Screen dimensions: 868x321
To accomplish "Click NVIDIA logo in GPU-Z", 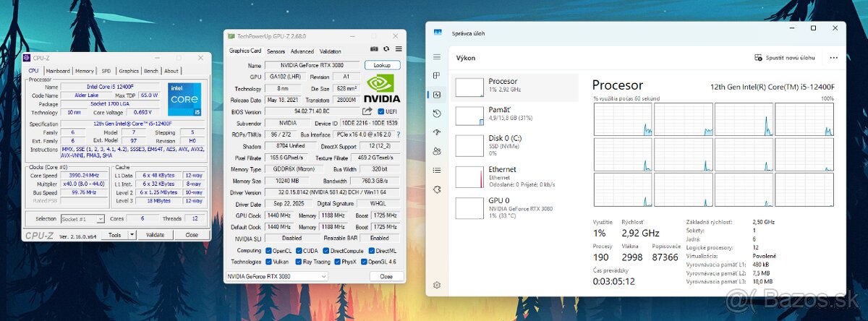I will click(382, 87).
